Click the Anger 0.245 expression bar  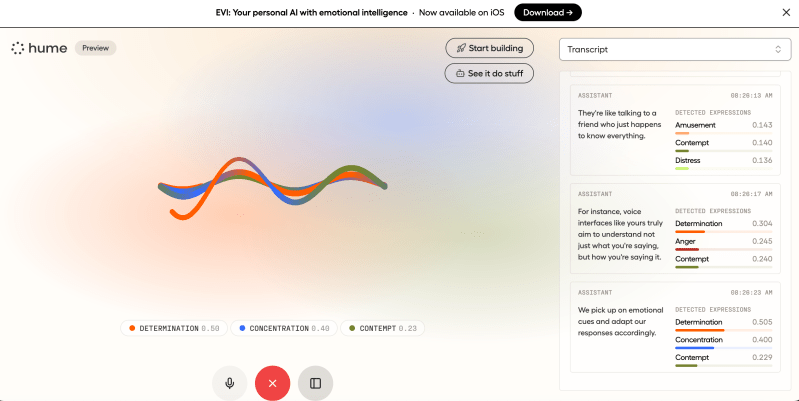click(724, 249)
